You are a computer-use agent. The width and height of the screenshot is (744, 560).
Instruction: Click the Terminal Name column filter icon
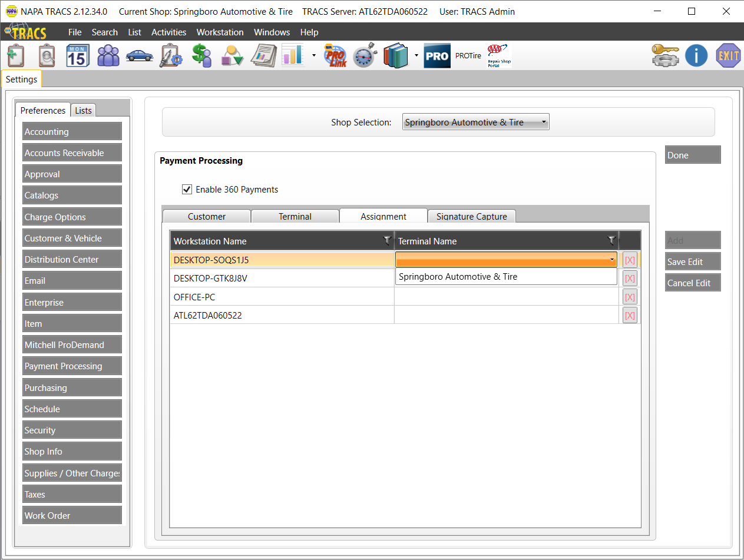(611, 240)
